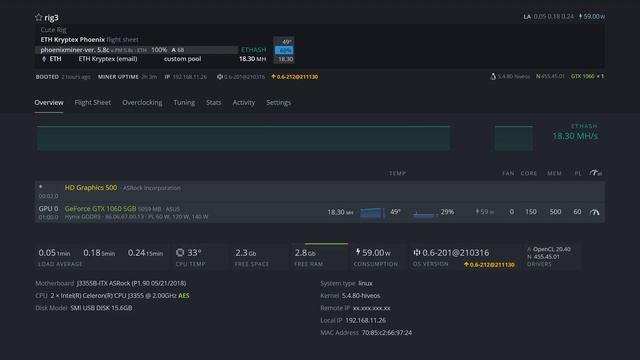Screen dimensions: 640x360
Task: Click the bolt icon beside 59.00w consumption
Action: [x=358, y=252]
